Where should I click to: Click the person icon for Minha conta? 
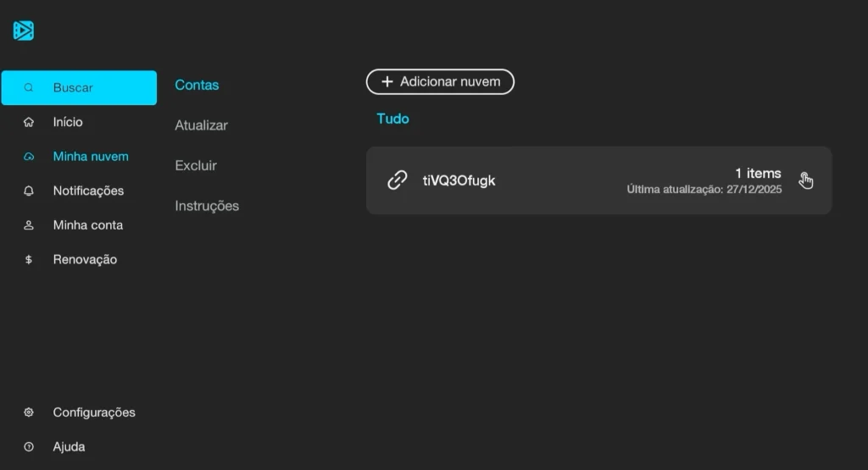[x=29, y=225]
